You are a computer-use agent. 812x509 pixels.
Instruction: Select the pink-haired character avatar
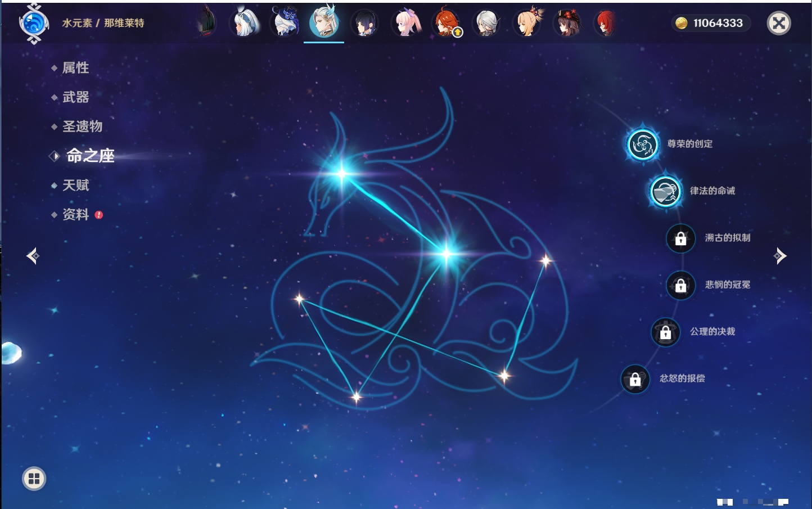(406, 23)
